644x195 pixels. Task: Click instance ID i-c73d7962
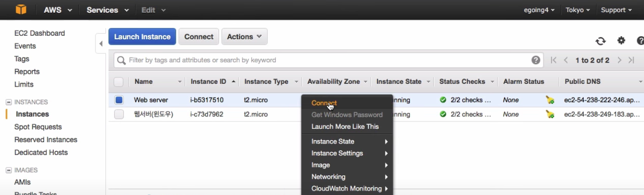pos(207,114)
